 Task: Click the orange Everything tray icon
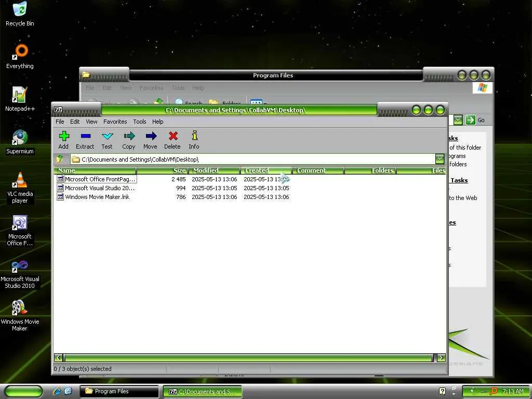click(x=495, y=391)
